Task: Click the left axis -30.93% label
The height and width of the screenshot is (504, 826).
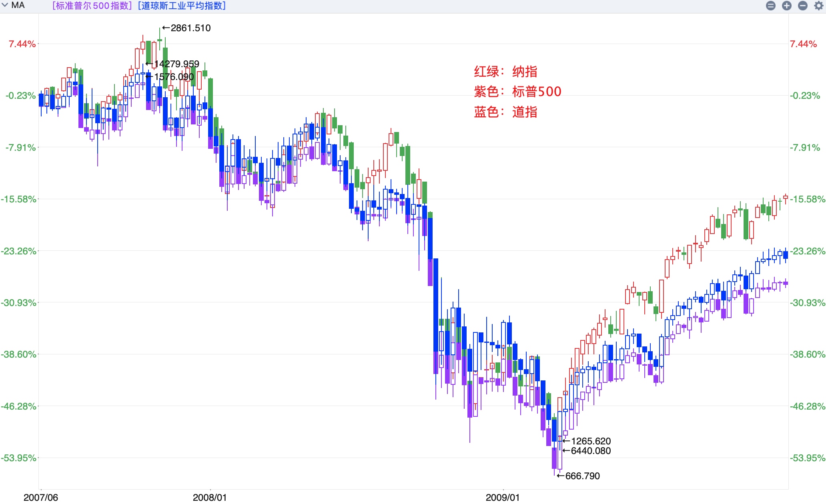Action: pyautogui.click(x=18, y=303)
